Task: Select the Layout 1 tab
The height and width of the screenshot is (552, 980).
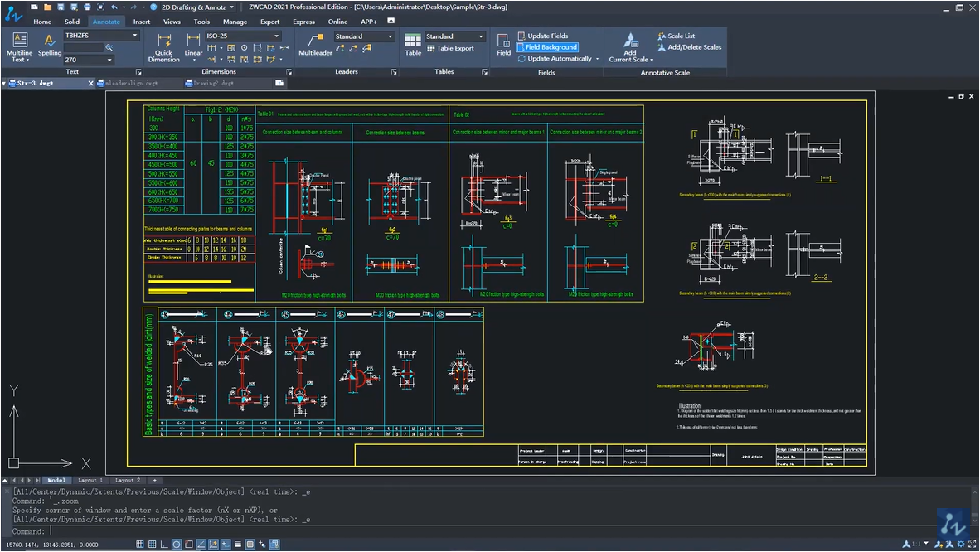Action: [x=90, y=481]
